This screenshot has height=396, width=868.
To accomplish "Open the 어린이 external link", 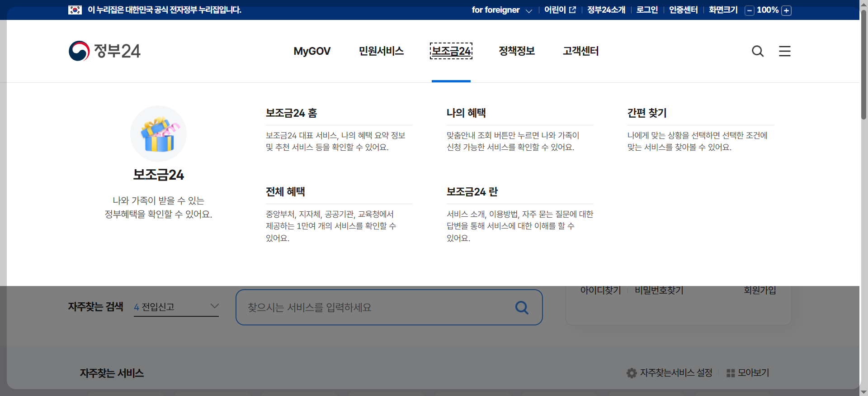I will coord(560,10).
